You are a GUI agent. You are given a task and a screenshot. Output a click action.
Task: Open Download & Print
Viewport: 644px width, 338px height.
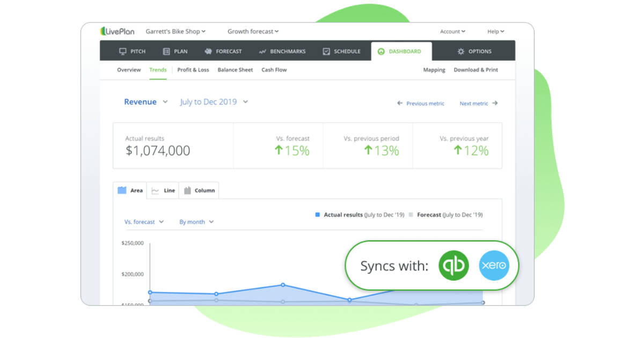(x=475, y=70)
